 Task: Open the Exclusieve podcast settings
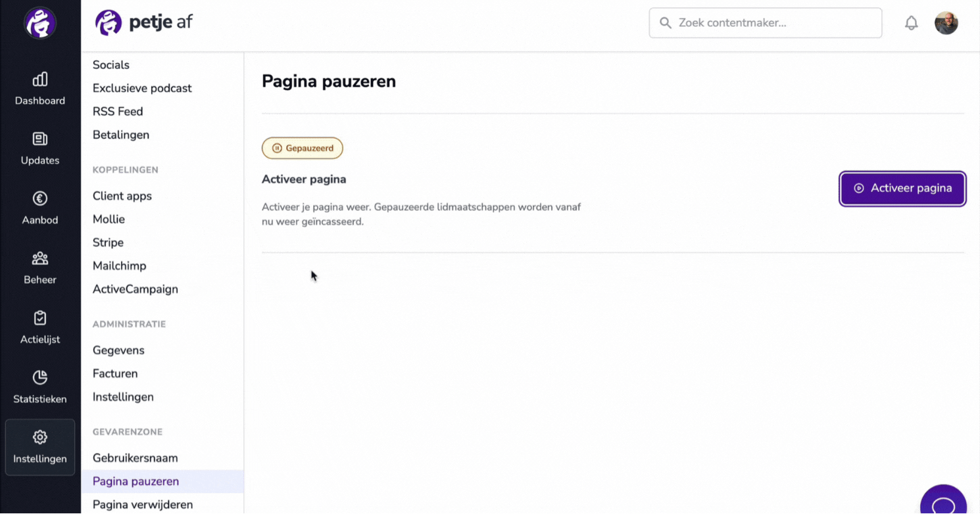point(142,88)
